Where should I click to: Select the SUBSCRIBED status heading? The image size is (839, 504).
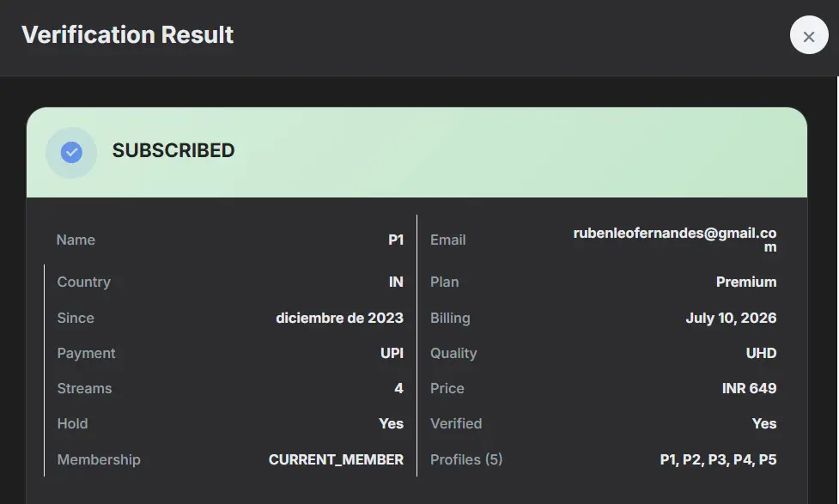point(173,151)
